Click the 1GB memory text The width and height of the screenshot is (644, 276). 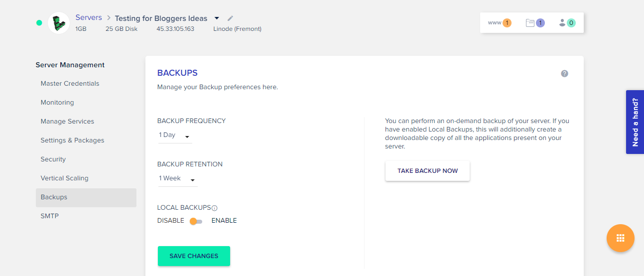tap(81, 29)
